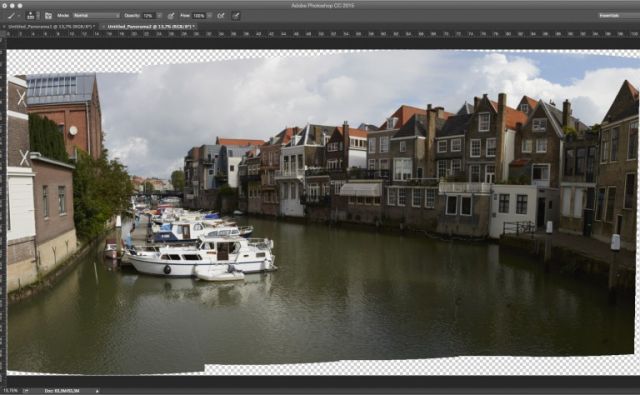Close the Untitled_Panorama1 tab

point(4,27)
